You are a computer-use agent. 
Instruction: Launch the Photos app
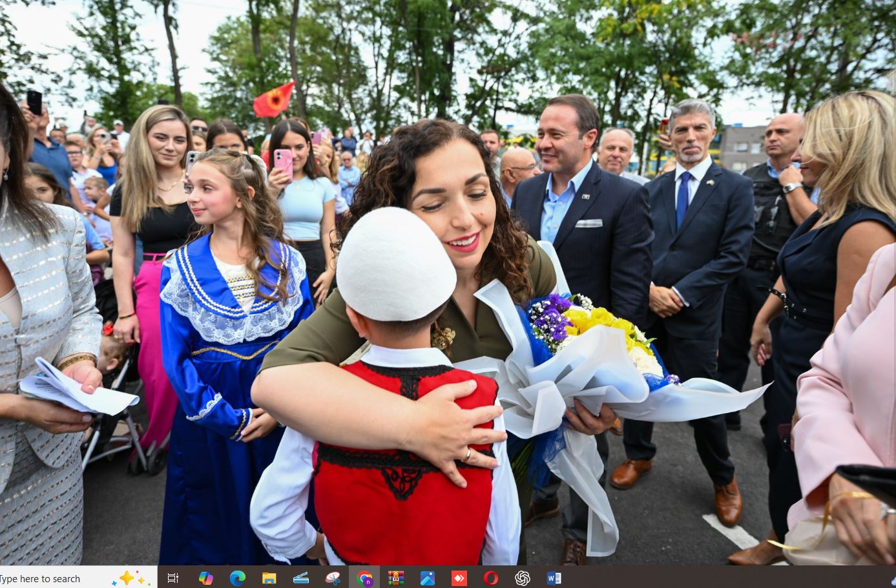[x=427, y=578]
